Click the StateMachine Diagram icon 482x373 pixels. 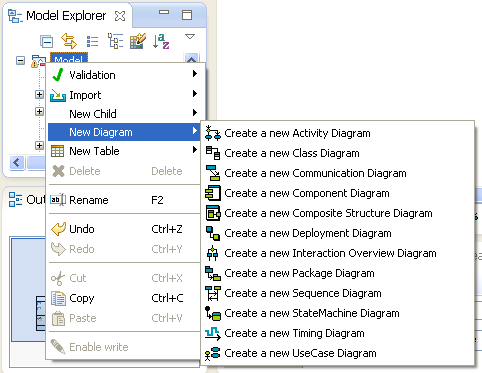point(213,313)
